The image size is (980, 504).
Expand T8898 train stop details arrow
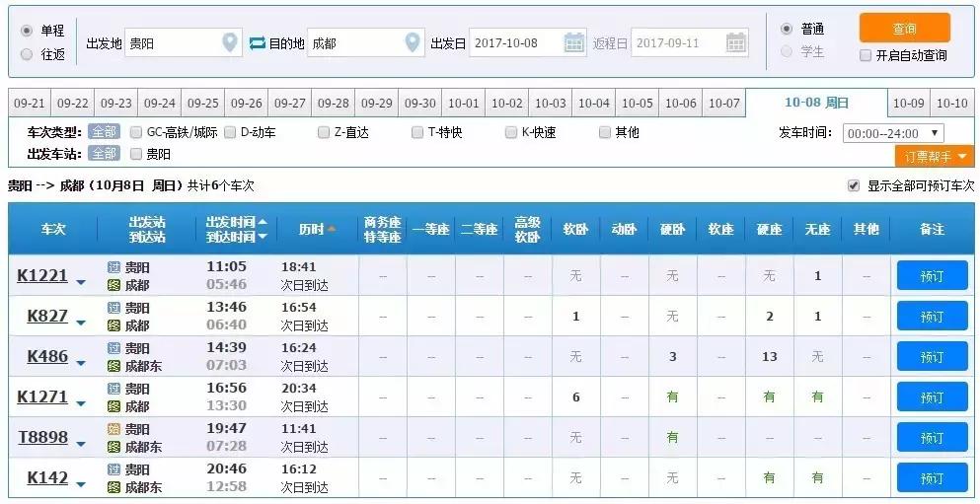click(x=81, y=444)
